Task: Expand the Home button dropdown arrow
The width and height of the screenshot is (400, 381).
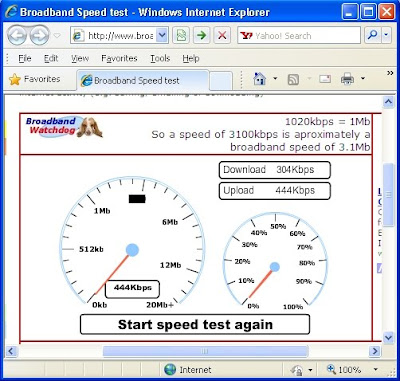Action: click(x=275, y=79)
